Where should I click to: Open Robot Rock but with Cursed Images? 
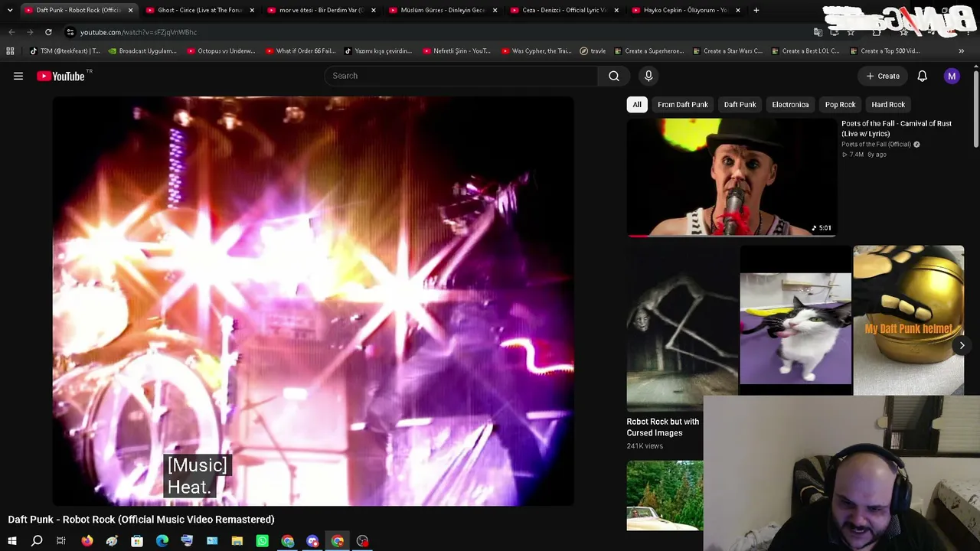663,427
